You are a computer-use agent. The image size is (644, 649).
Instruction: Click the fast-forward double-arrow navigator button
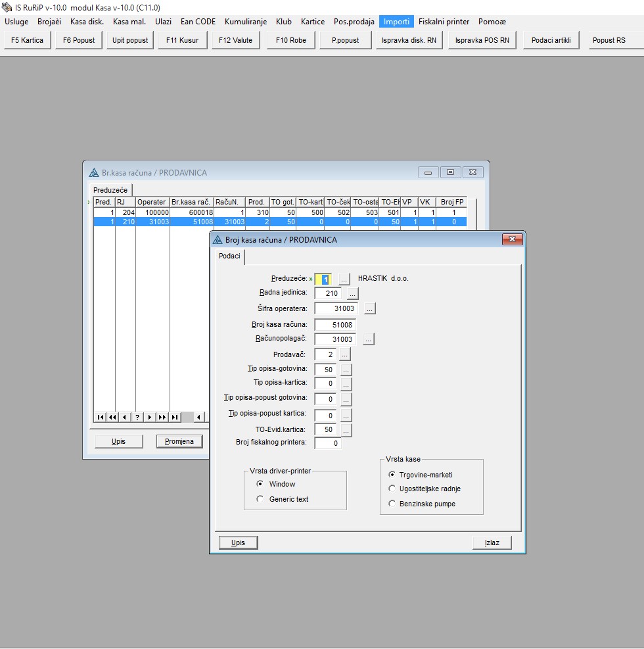(162, 417)
